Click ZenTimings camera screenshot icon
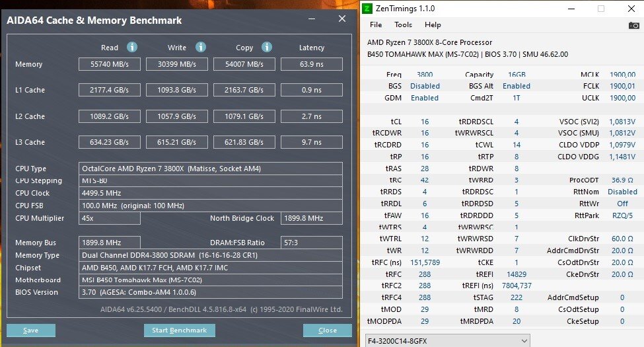This screenshot has width=644, height=347. pyautogui.click(x=633, y=26)
